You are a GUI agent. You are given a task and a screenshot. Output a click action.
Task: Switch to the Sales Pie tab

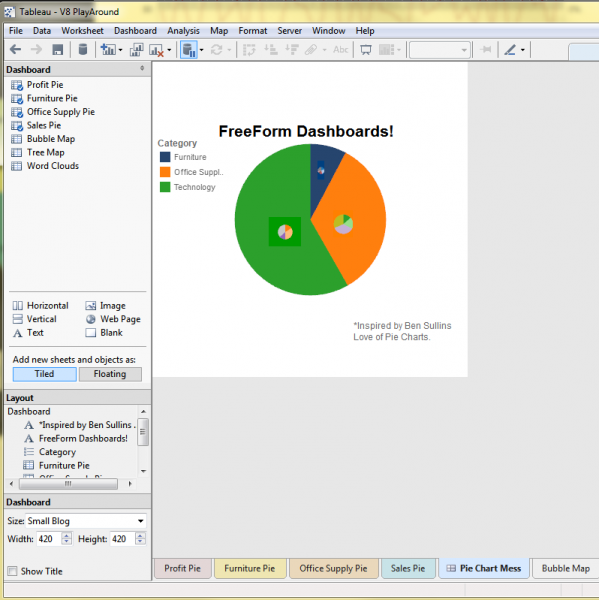coord(408,568)
